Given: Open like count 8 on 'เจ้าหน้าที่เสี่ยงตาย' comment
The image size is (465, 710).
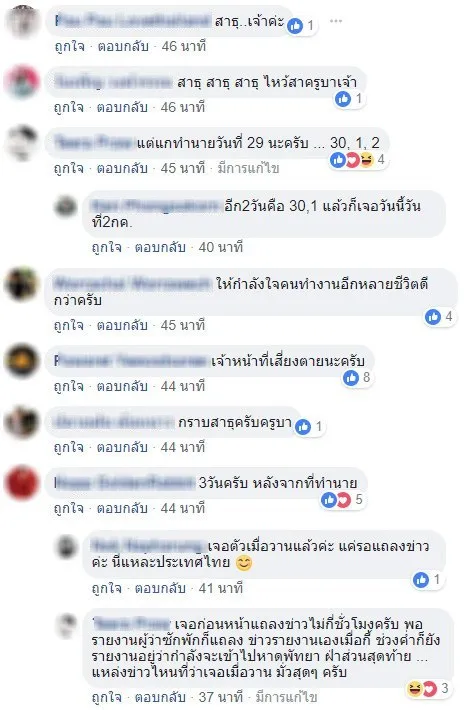Looking at the screenshot, I should (358, 377).
